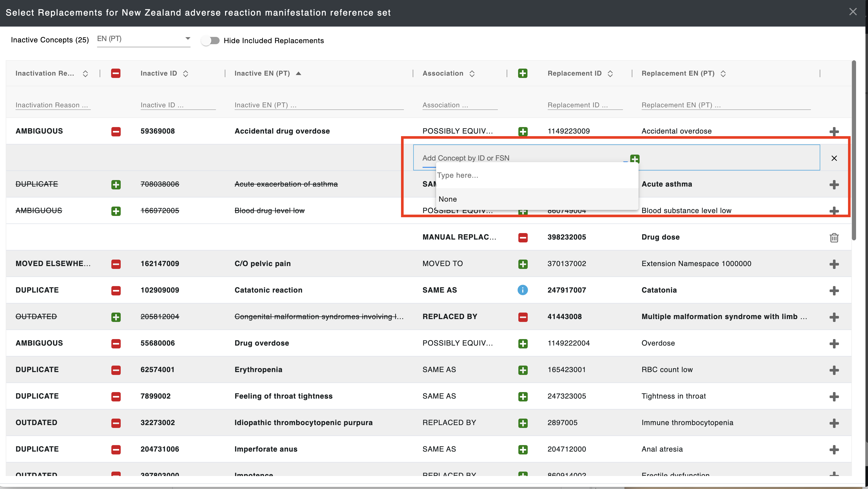Image resolution: width=868 pixels, height=489 pixels.
Task: Exclude inactive concept C/O pelvic pain
Action: click(x=116, y=264)
